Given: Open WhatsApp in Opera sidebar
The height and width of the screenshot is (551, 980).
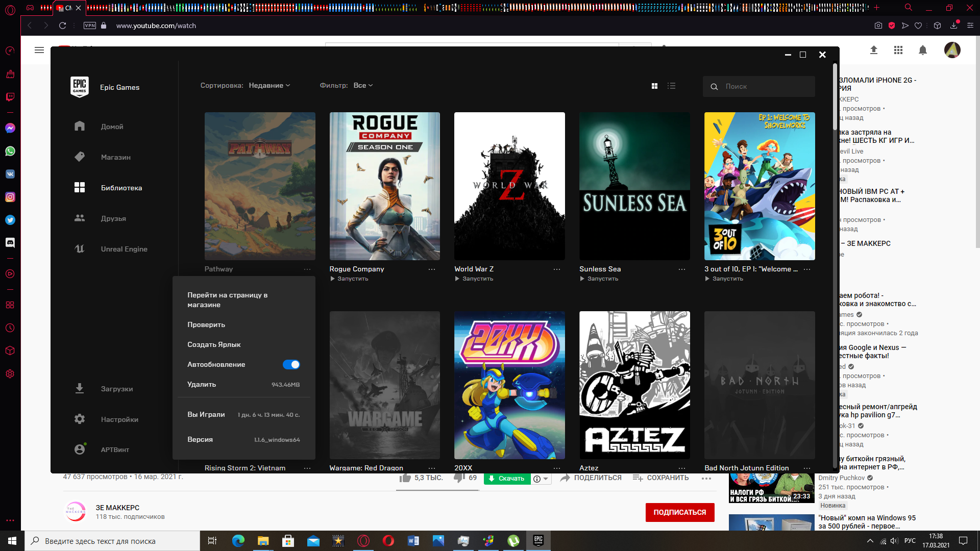Looking at the screenshot, I should click(10, 151).
